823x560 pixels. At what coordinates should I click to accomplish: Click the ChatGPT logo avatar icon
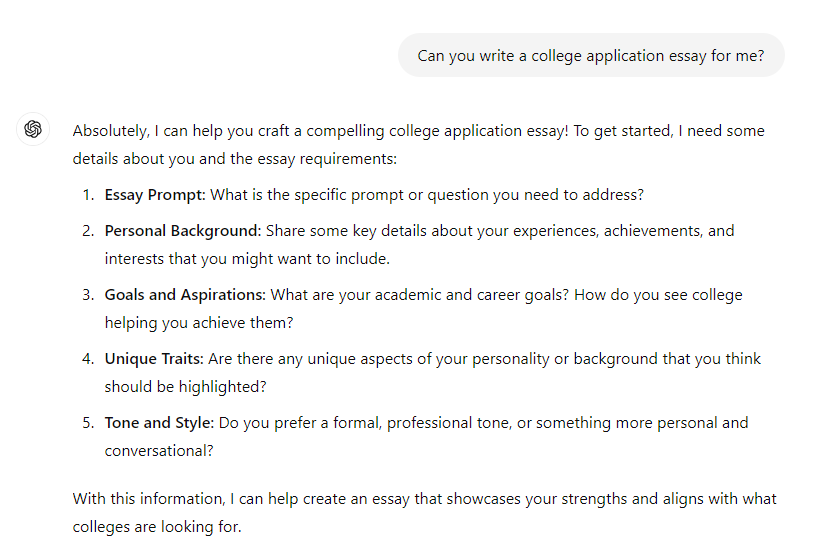(x=33, y=129)
